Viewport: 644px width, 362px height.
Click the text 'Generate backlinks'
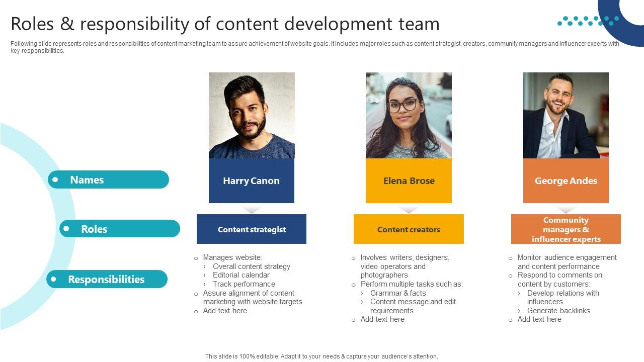558,311
